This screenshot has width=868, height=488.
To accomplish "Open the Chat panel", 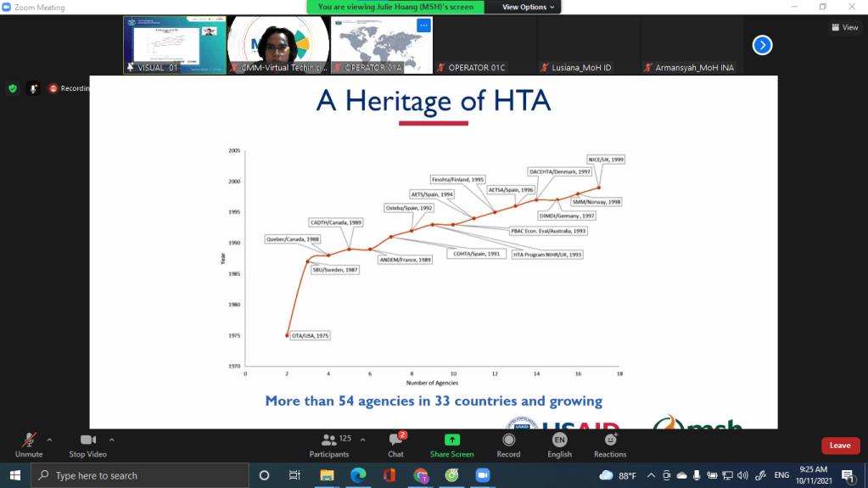I will tap(395, 444).
